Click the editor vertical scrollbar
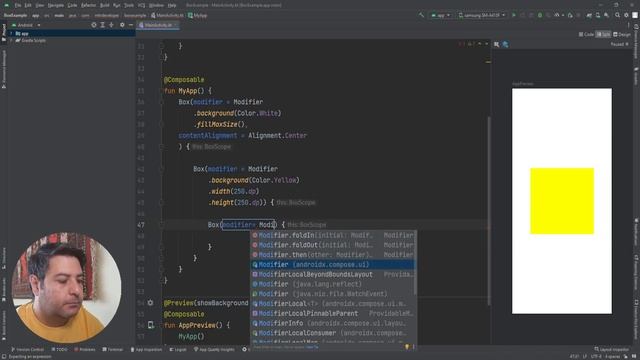640x360 pixels. pyautogui.click(x=489, y=210)
